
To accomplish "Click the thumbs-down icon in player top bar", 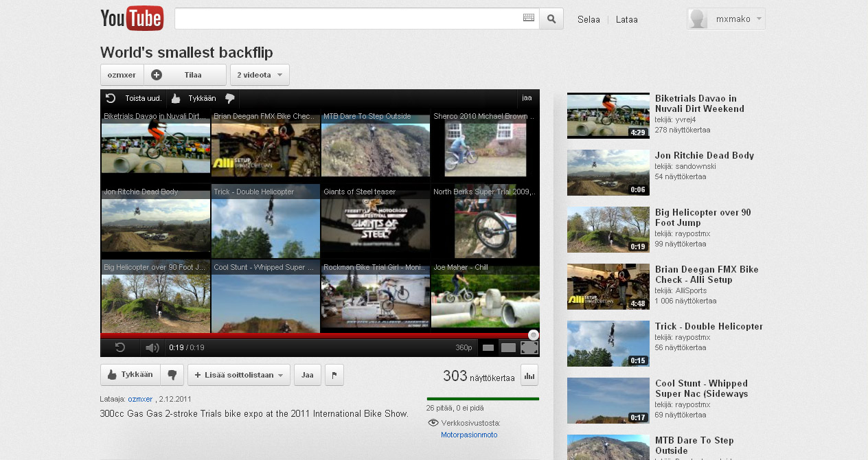I will coord(230,98).
